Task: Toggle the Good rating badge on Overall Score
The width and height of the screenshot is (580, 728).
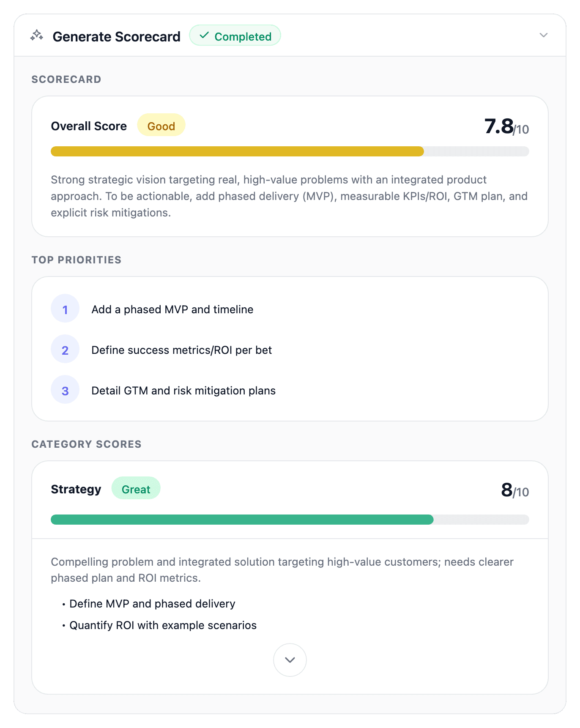Action: click(161, 125)
